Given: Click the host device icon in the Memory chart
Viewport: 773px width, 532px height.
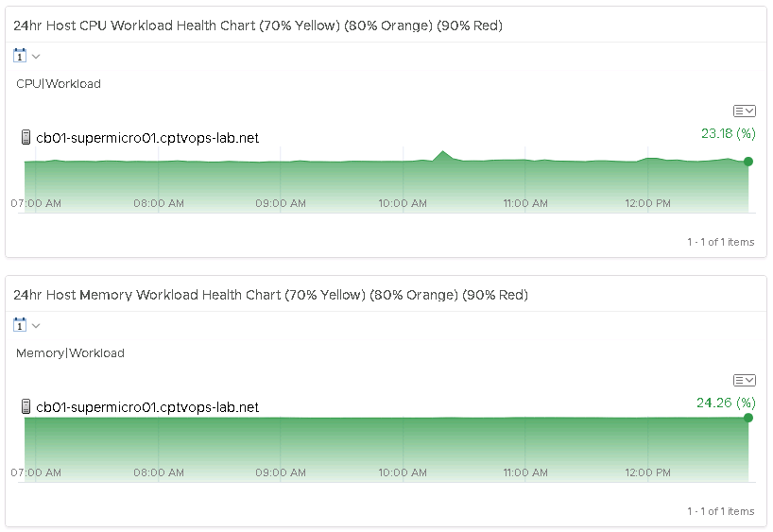Looking at the screenshot, I should (x=26, y=407).
